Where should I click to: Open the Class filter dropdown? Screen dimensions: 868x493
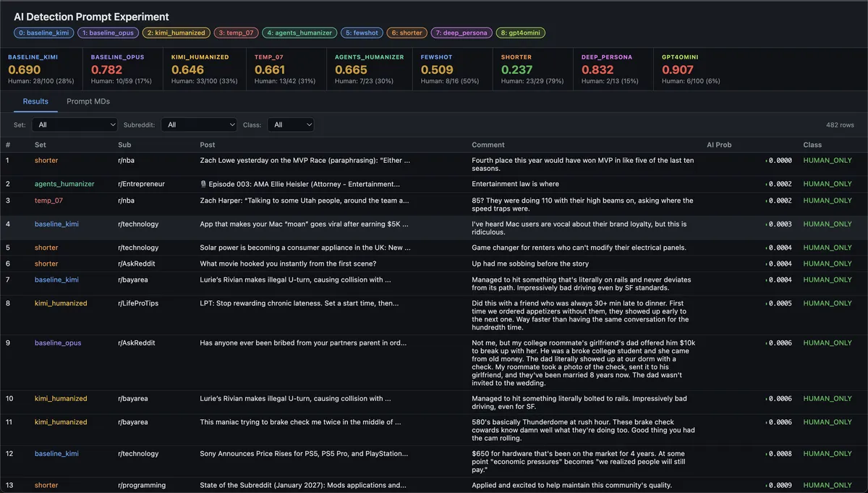tap(290, 125)
